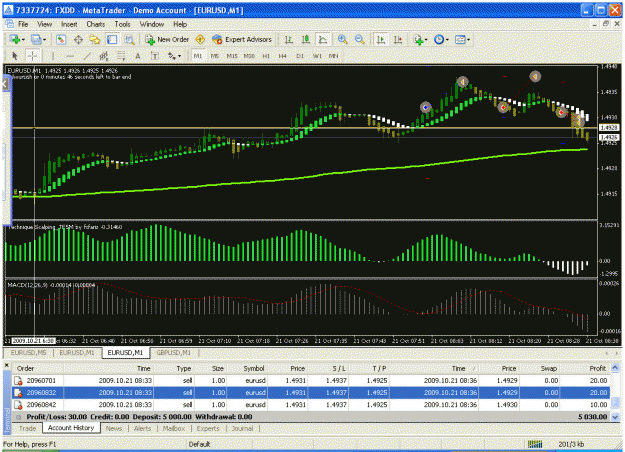Expand the Templates dropdown arrow
The image size is (625, 452).
pos(468,40)
